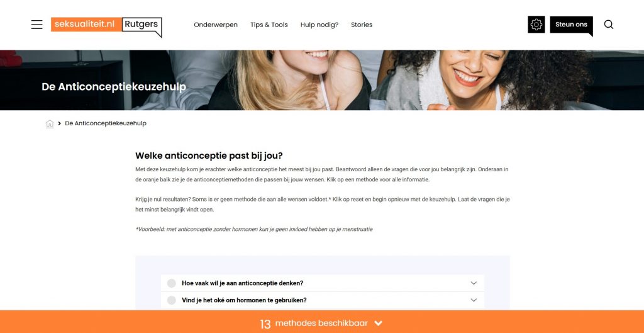This screenshot has width=644, height=333.
Task: Click 'Vind je het oké om hormonen' question text
Action: (244, 300)
